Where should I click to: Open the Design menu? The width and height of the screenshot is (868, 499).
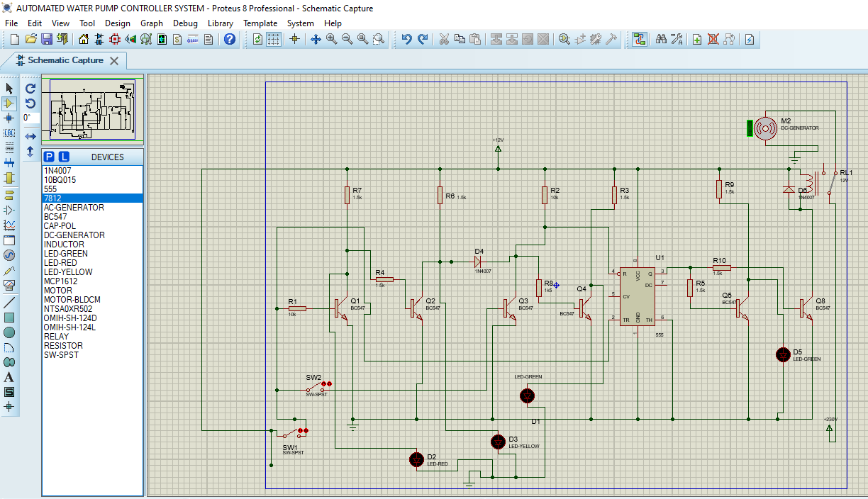coord(118,23)
